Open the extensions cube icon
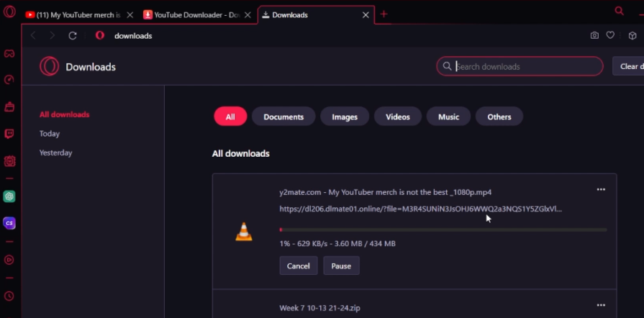Viewport: 644px width, 318px height. (x=632, y=35)
